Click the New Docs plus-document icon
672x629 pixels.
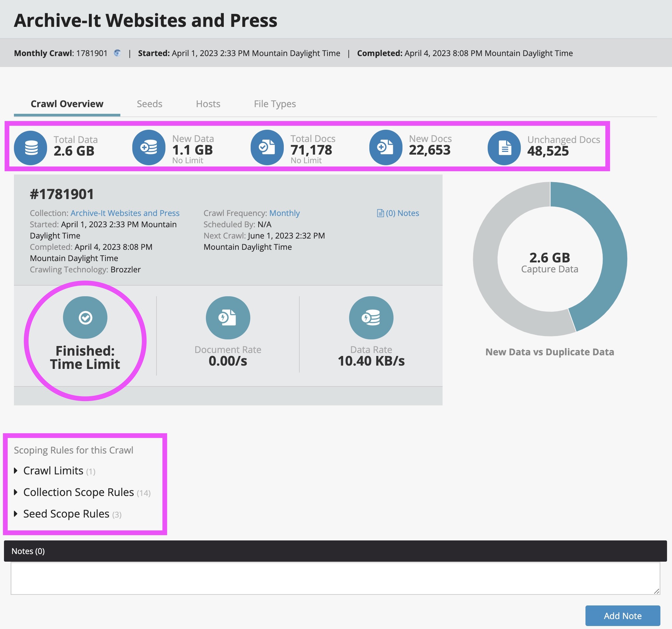tap(385, 148)
